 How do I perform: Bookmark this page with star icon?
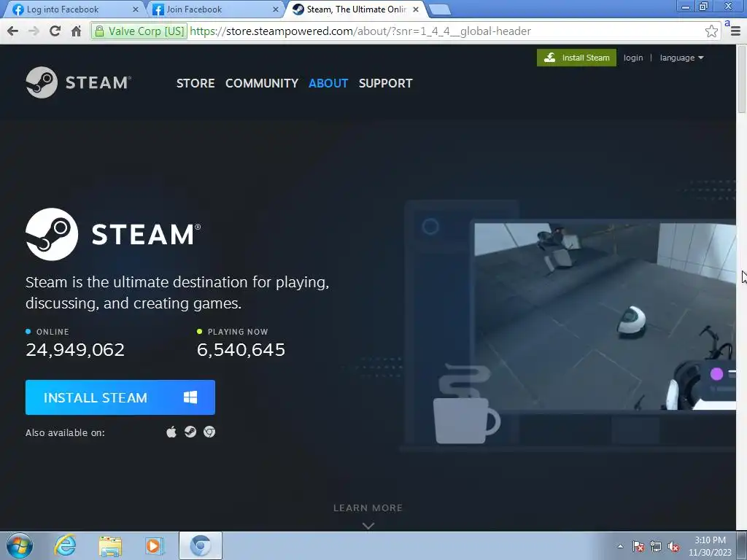click(711, 31)
